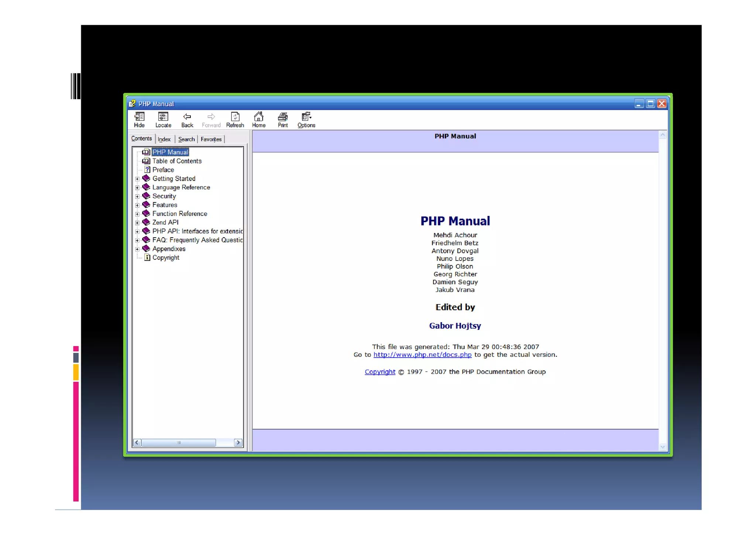Click the book icon beside Table of Contents
The width and height of the screenshot is (756, 534).
pos(146,161)
